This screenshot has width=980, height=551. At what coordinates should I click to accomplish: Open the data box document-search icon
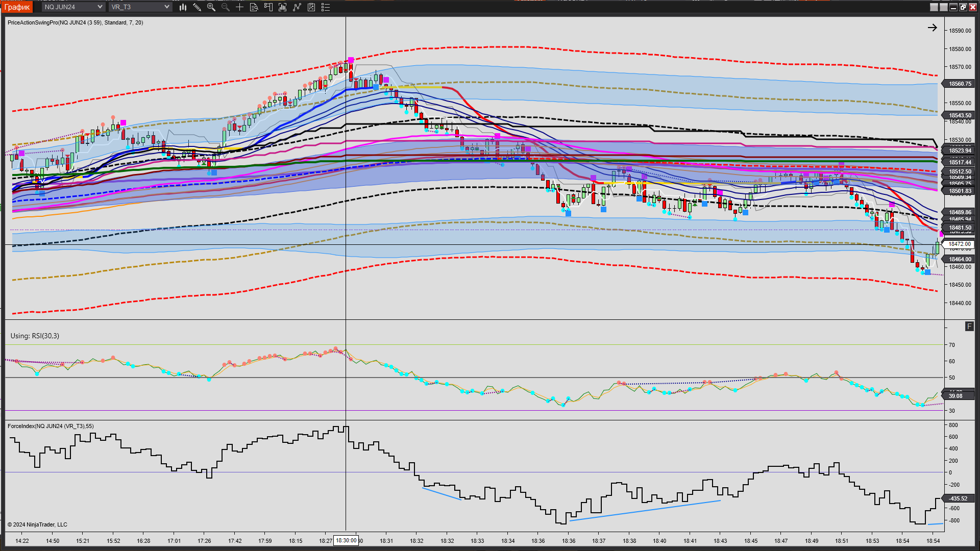(x=254, y=7)
